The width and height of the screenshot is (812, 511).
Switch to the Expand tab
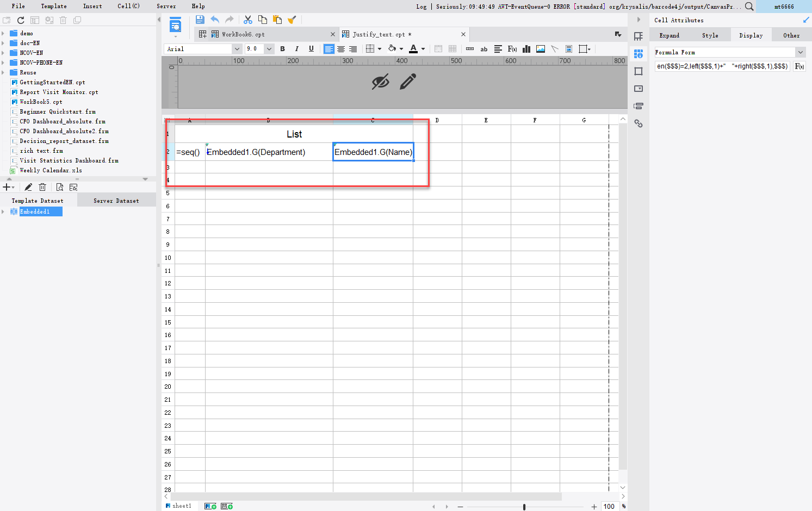(x=670, y=35)
